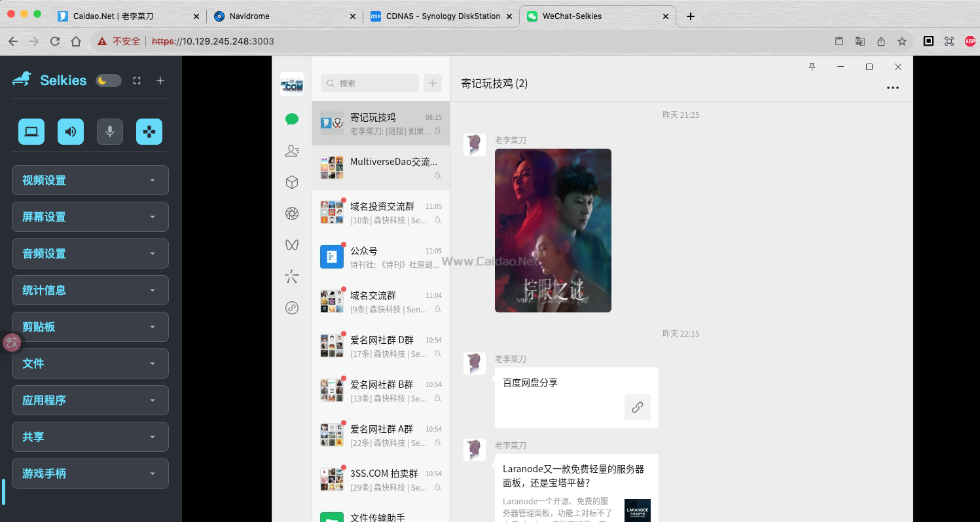The height and width of the screenshot is (522, 980).
Task: Click the plus button beside search box
Action: pos(433,83)
